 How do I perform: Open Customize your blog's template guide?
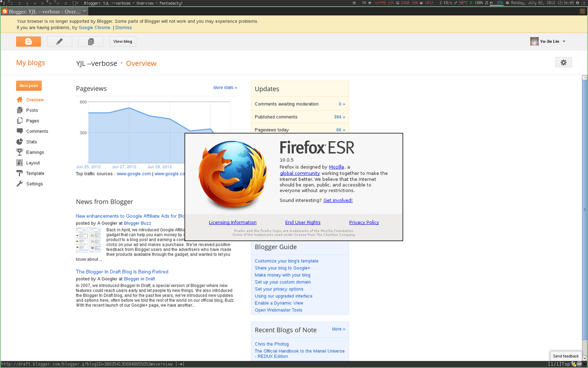coord(287,261)
